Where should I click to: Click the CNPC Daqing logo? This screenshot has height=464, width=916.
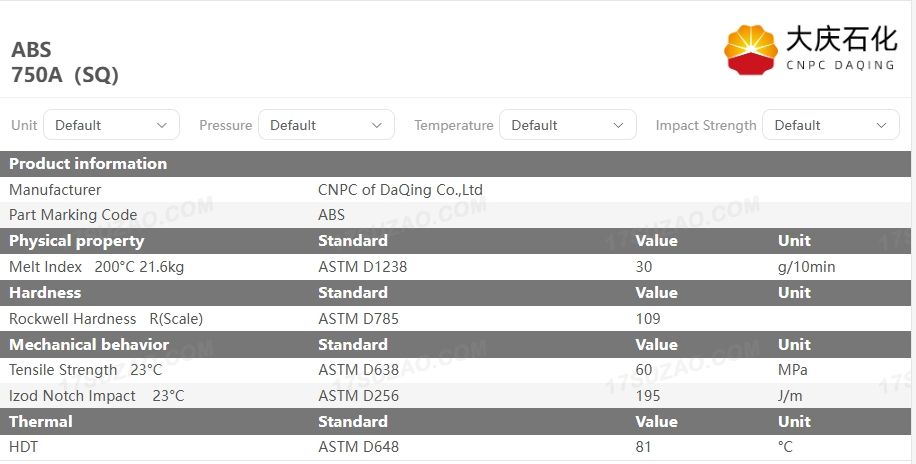coord(810,49)
